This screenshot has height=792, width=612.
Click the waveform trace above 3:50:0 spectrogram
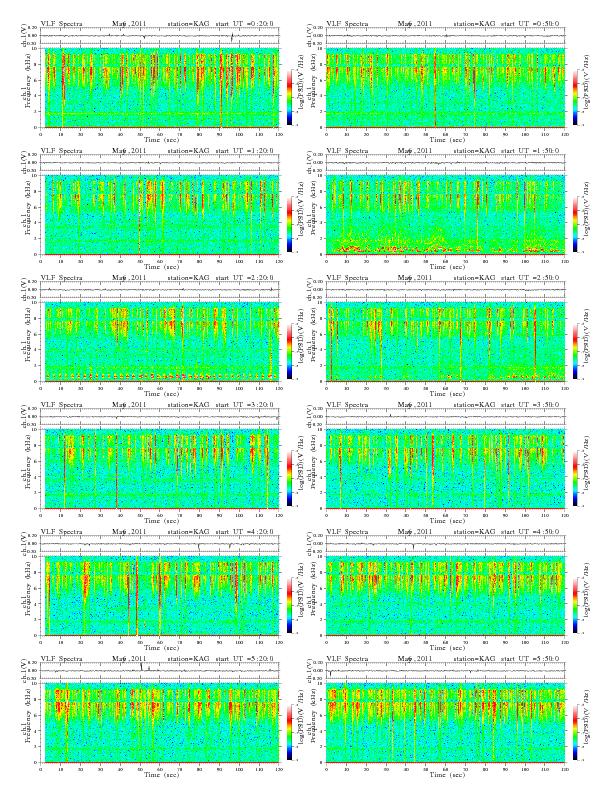[445, 417]
